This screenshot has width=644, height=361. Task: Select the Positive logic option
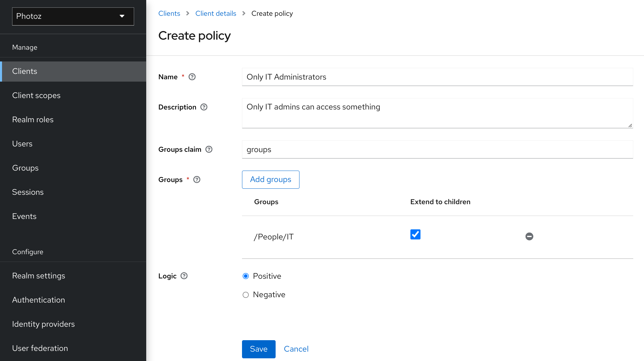click(x=246, y=276)
